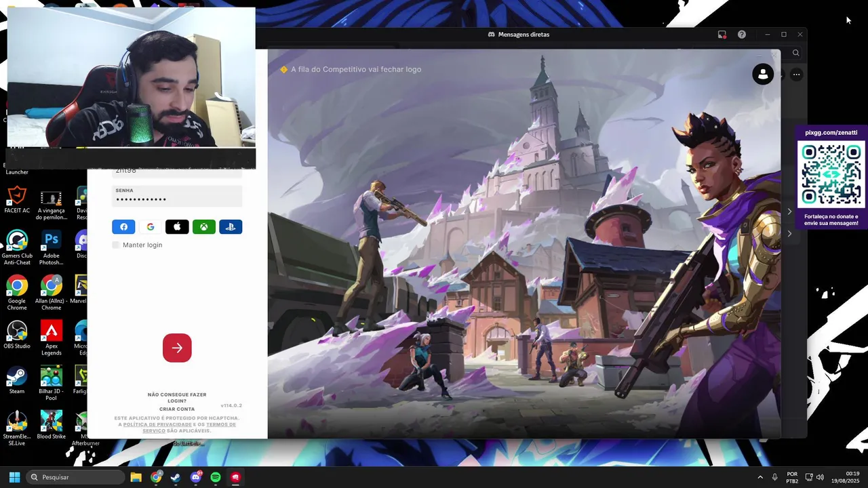Screen dimensions: 868x488
Task: Expand the upper chevron in Discord sidebar
Action: point(789,211)
